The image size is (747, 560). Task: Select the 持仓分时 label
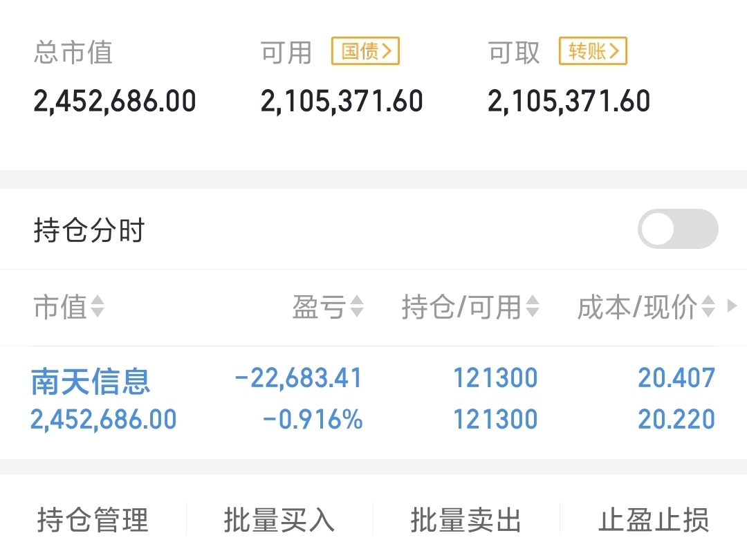(89, 230)
